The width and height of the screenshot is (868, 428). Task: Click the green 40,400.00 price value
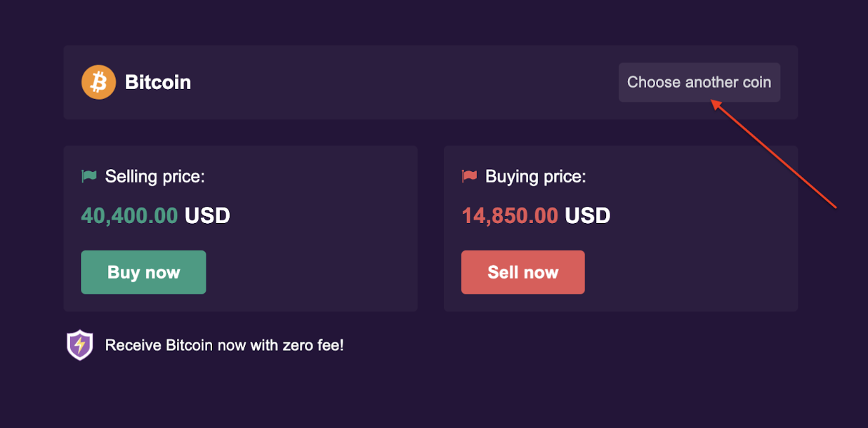(x=129, y=215)
